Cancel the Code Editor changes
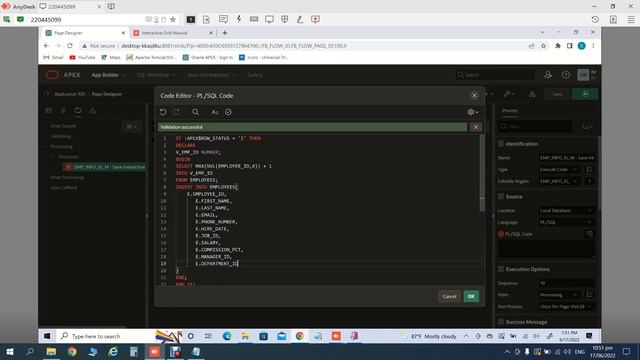 (449, 296)
